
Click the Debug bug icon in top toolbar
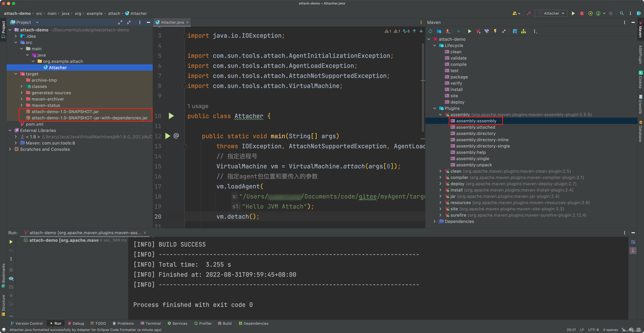tap(581, 13)
